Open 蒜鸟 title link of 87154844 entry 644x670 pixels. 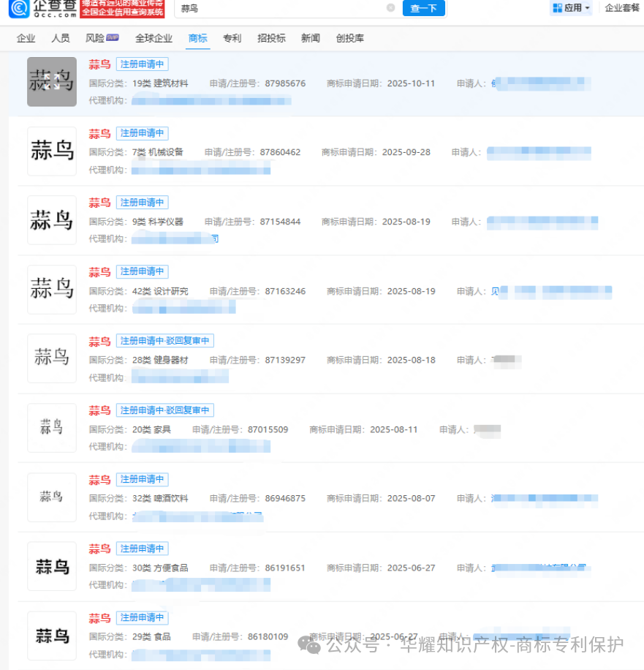[99, 203]
